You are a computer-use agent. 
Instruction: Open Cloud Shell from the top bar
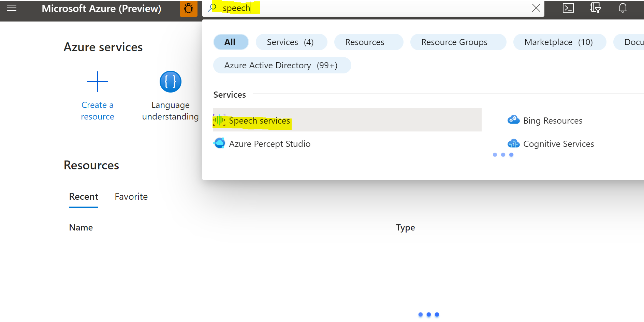(568, 8)
